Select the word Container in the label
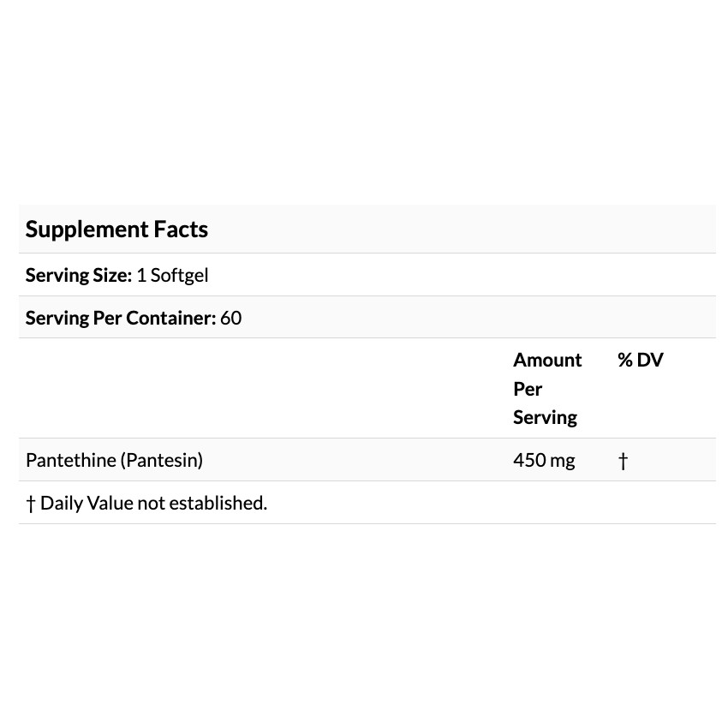This screenshot has height=728, width=728. 170,318
